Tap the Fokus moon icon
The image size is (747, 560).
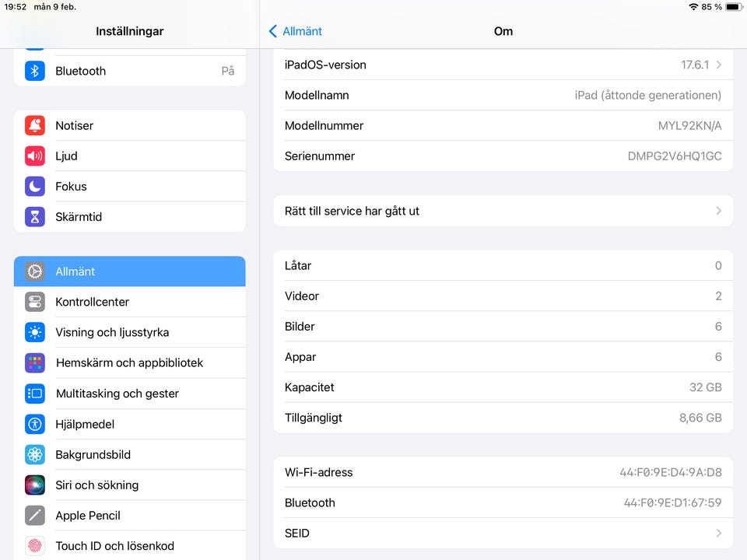click(34, 187)
